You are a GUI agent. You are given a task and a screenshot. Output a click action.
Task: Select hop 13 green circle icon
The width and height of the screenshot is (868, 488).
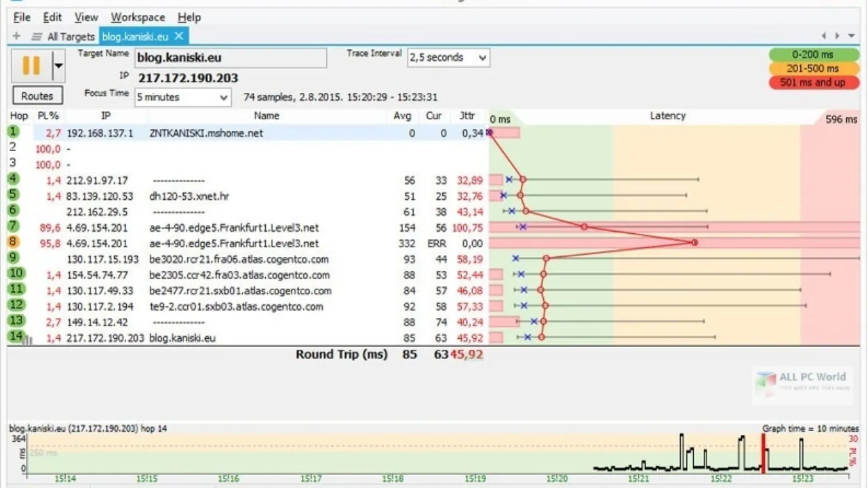click(16, 321)
